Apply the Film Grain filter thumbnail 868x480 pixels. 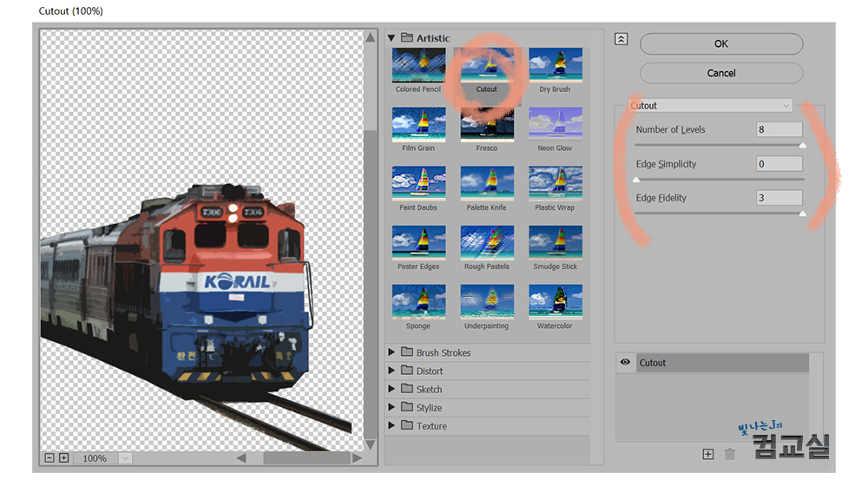click(x=418, y=125)
